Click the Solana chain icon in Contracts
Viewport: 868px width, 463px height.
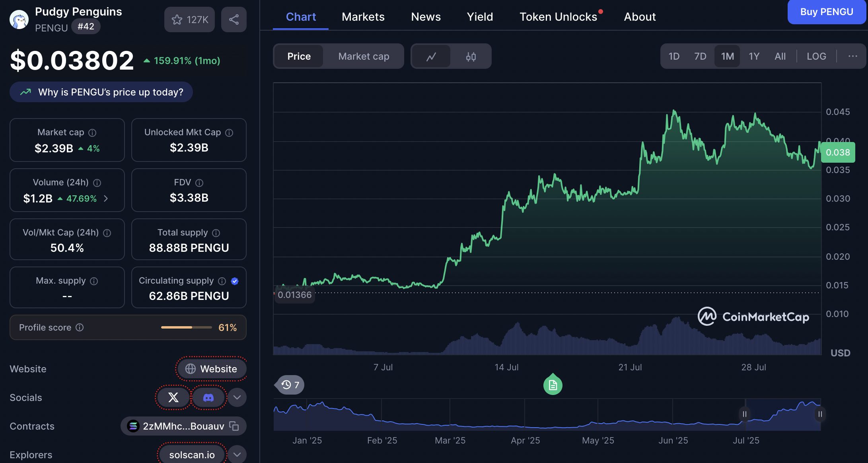(x=133, y=426)
